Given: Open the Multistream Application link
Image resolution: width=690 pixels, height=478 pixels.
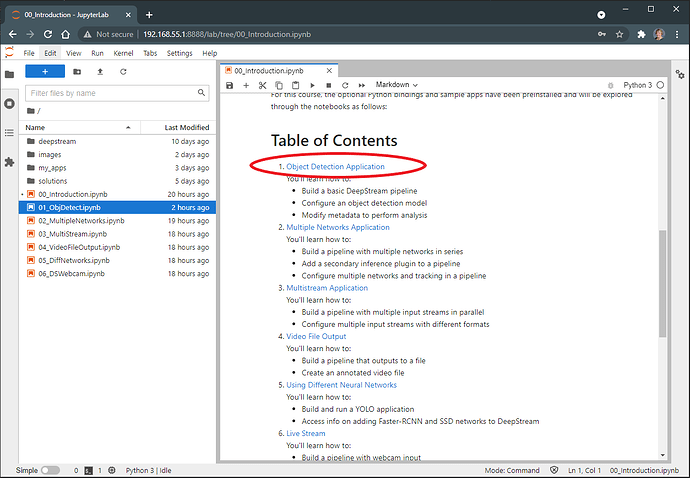Looking at the screenshot, I should point(327,288).
